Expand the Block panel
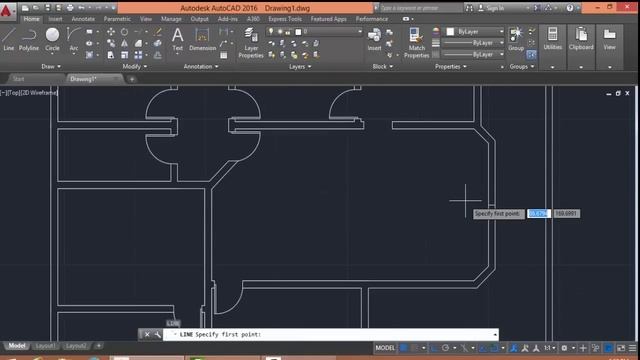The image size is (640, 360). pos(382,66)
